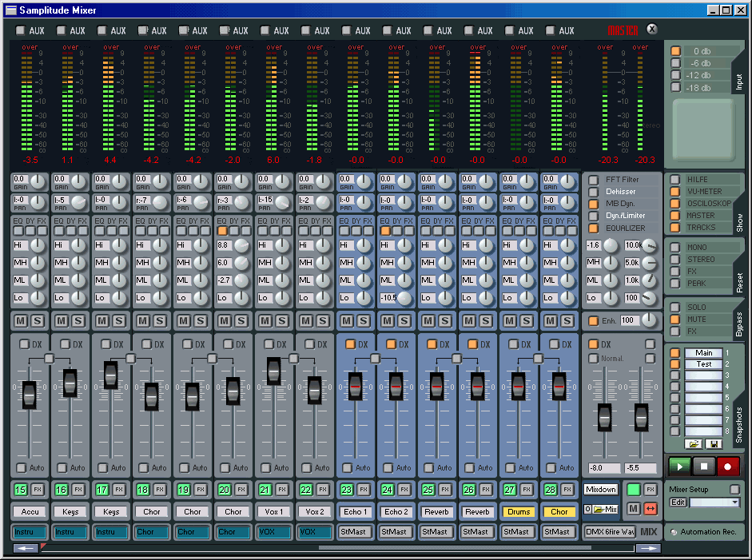This screenshot has height=560, width=752.
Task: Click the FX icon beside the Mixdown button
Action: point(651,489)
